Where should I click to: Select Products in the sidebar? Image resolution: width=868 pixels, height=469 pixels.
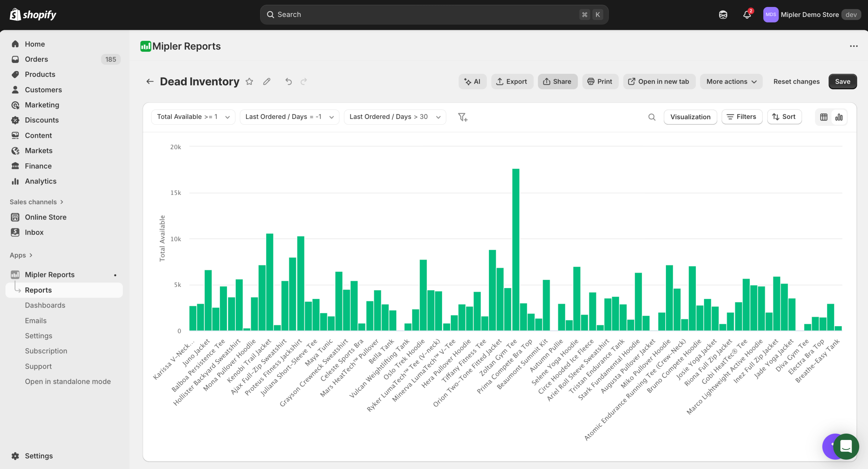tap(40, 74)
